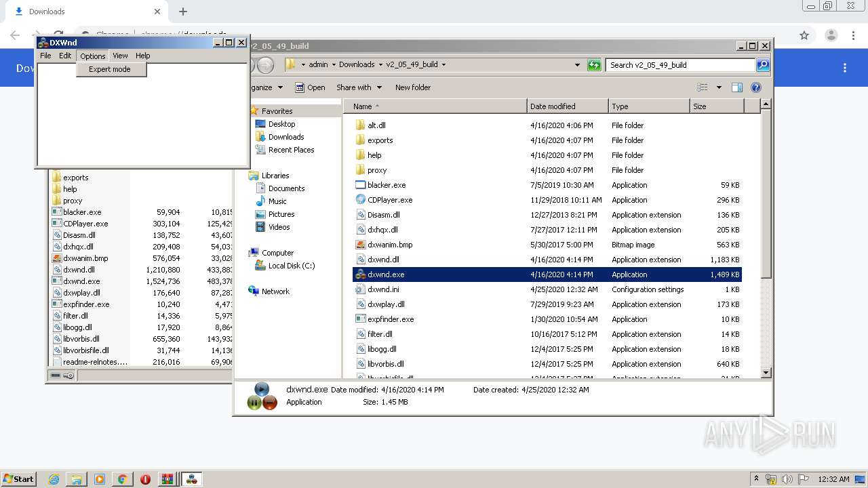The width and height of the screenshot is (868, 488).
Task: Open the Opera taskbar icon
Action: coord(145,479)
